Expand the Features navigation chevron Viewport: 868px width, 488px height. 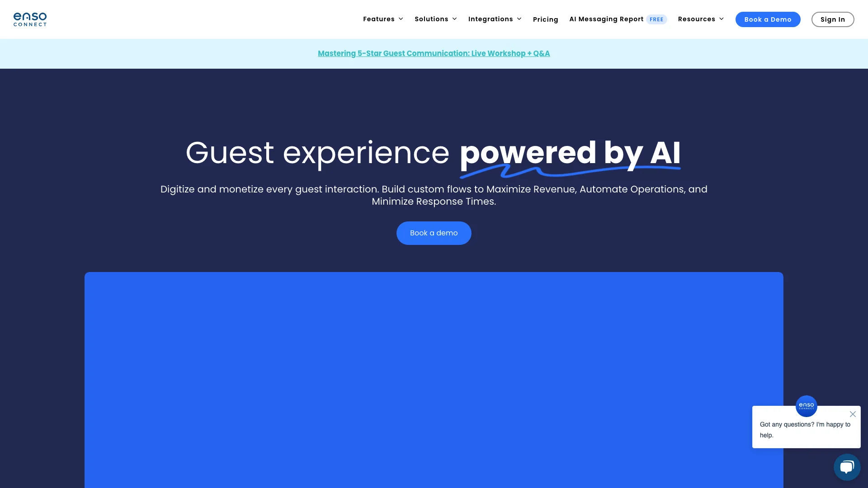point(401,19)
